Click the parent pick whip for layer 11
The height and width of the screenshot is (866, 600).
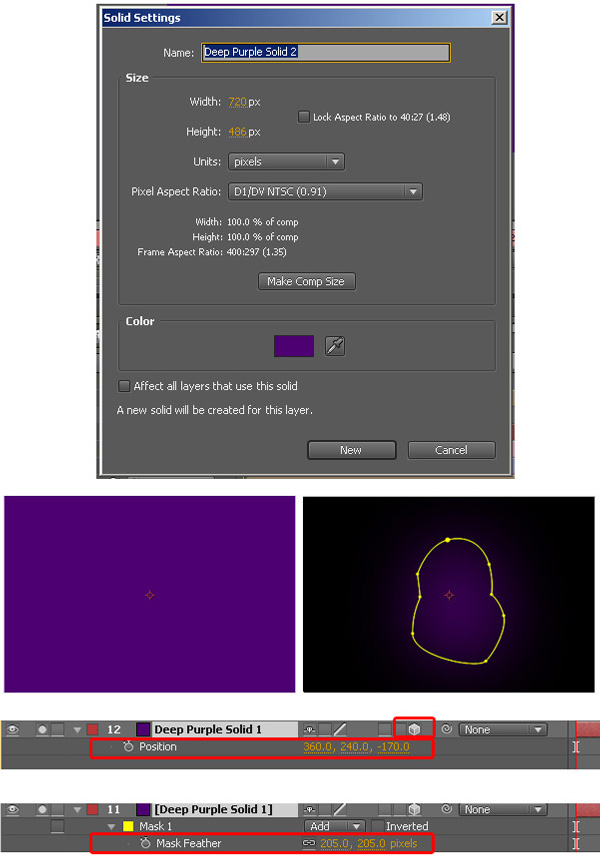click(446, 809)
